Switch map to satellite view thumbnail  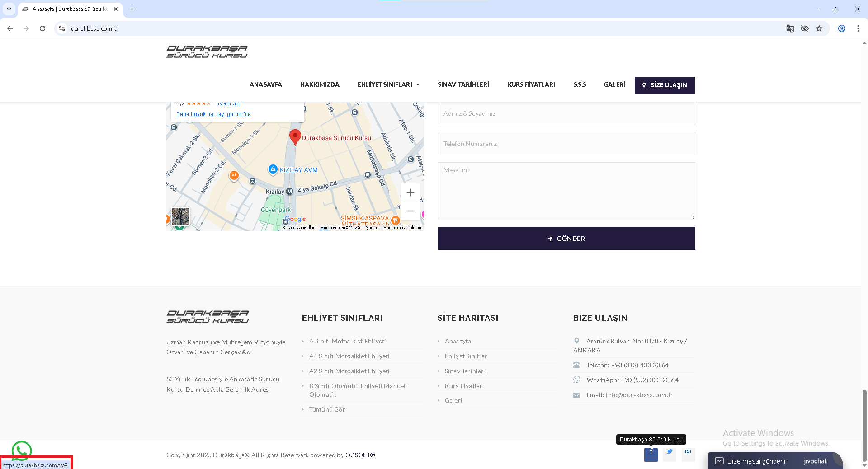(x=180, y=216)
